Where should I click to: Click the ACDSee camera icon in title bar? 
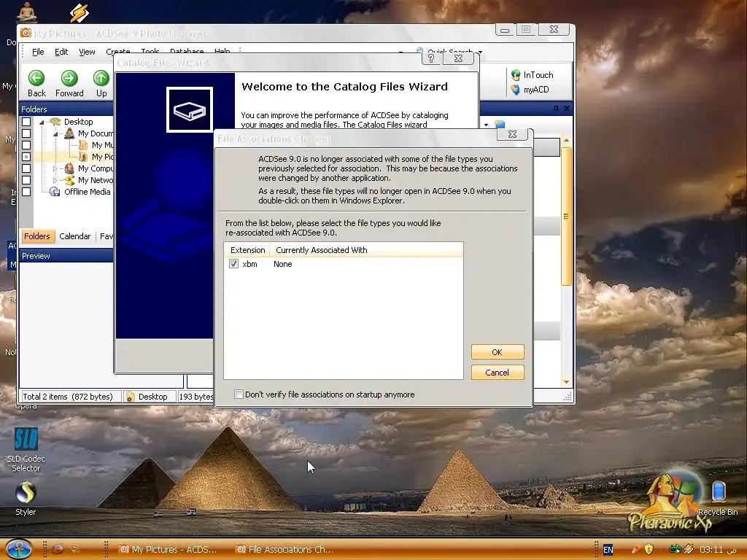[x=26, y=33]
